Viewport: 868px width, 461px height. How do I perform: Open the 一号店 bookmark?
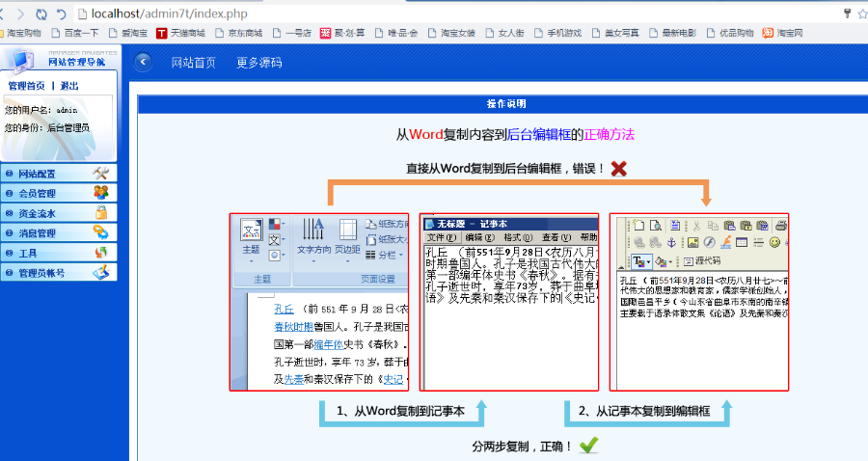[x=291, y=33]
